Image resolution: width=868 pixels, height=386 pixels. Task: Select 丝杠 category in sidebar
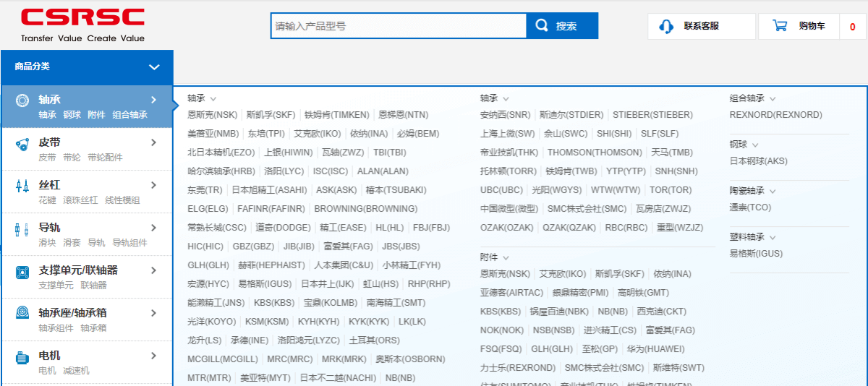point(50,185)
